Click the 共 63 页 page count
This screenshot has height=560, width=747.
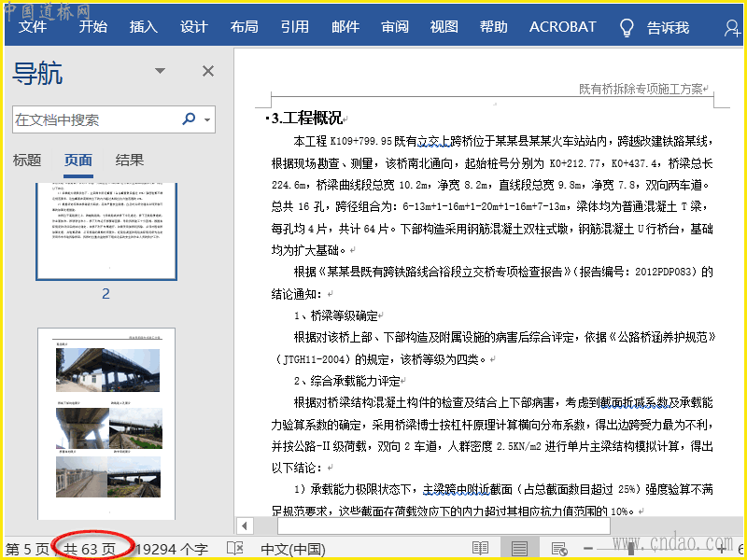pyautogui.click(x=90, y=549)
